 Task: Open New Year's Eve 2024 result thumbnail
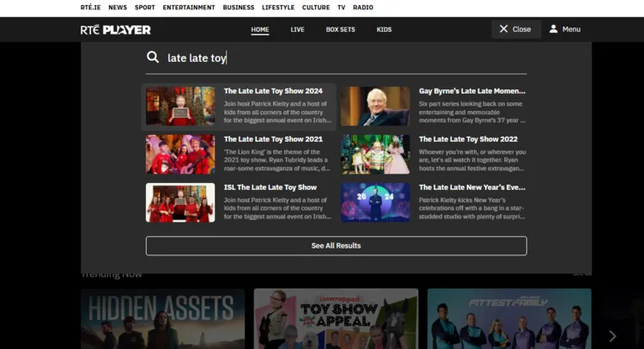(375, 202)
